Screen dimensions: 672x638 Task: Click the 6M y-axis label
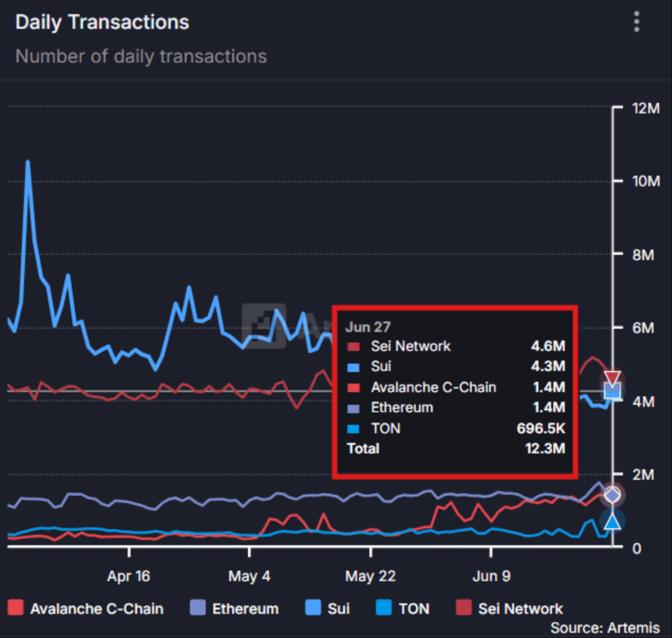[x=643, y=328]
